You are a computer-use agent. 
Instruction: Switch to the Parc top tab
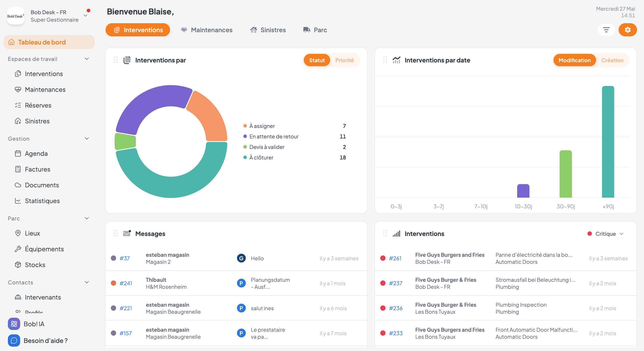(x=315, y=30)
